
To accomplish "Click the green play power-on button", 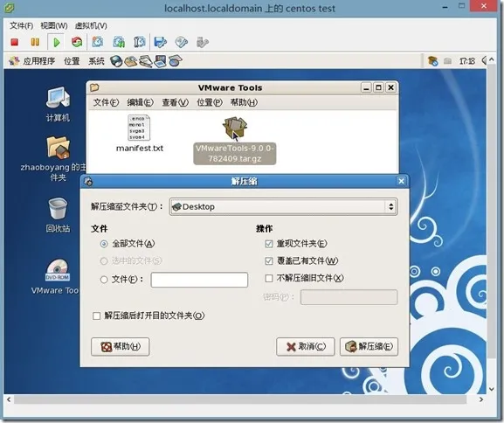I will point(56,42).
